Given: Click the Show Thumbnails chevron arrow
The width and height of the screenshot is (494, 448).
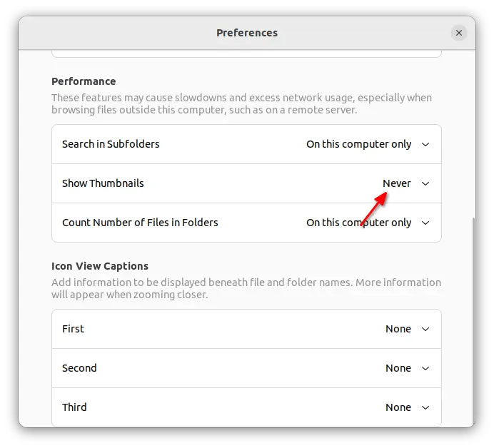Looking at the screenshot, I should pyautogui.click(x=425, y=183).
